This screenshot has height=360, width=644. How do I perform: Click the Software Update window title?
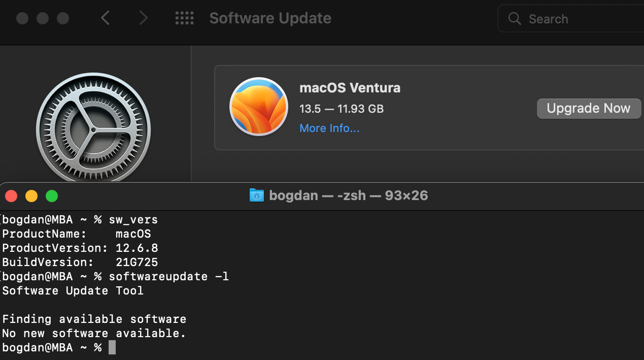[x=270, y=18]
